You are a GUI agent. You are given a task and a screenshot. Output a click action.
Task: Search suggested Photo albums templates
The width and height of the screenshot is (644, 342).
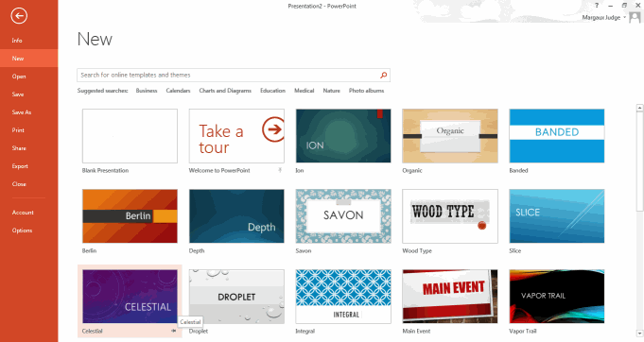[x=366, y=91]
